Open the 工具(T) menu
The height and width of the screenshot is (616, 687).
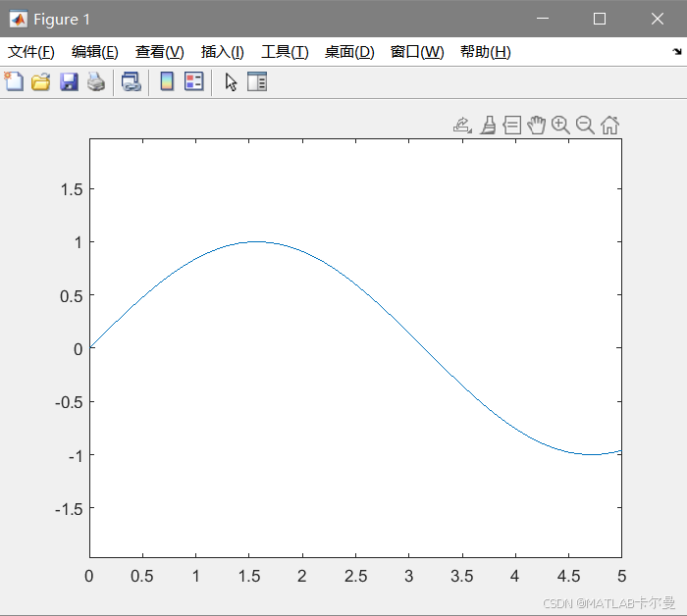point(285,52)
